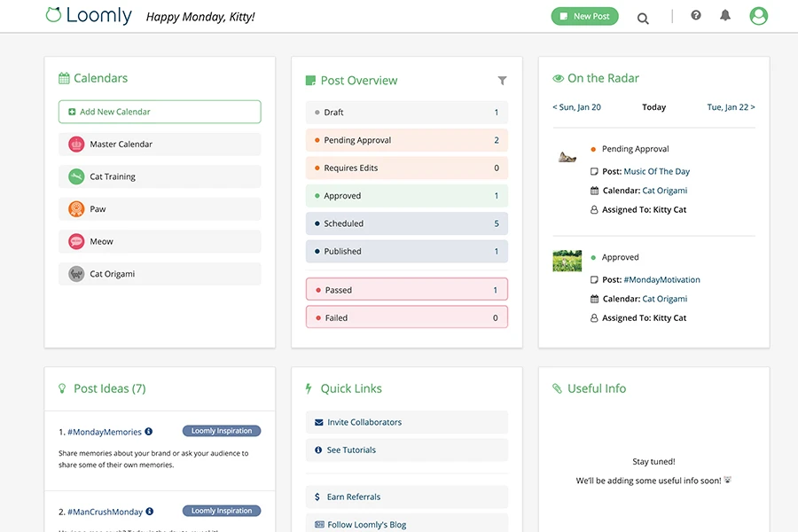Open the Music Of The Day post thumbnail
Viewport: 798px width, 532px height.
pyautogui.click(x=567, y=157)
